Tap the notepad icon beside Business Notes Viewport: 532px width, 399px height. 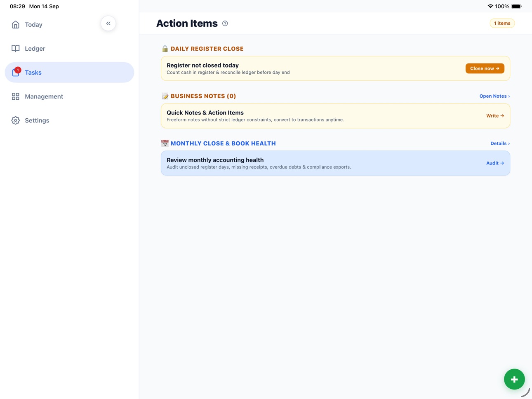coord(165,96)
